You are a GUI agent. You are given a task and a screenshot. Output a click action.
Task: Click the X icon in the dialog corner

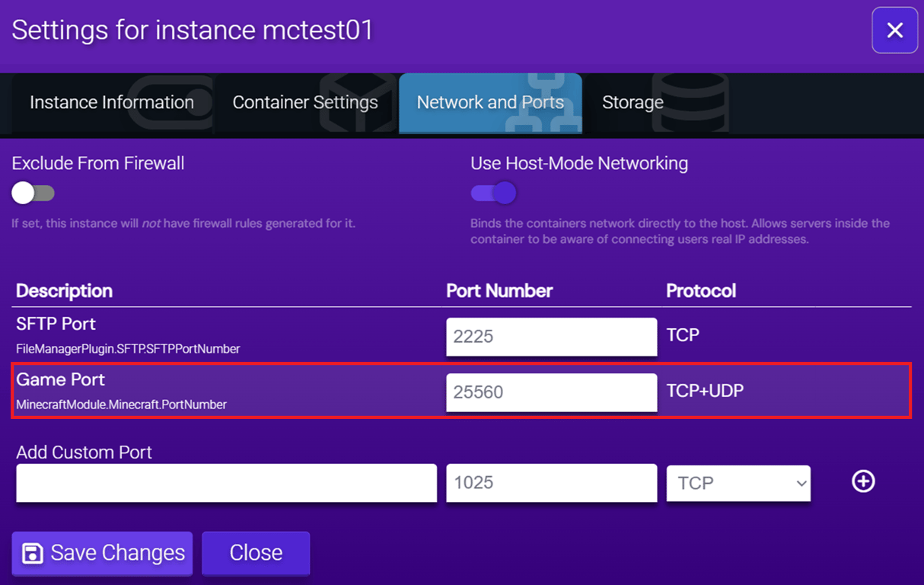(895, 30)
